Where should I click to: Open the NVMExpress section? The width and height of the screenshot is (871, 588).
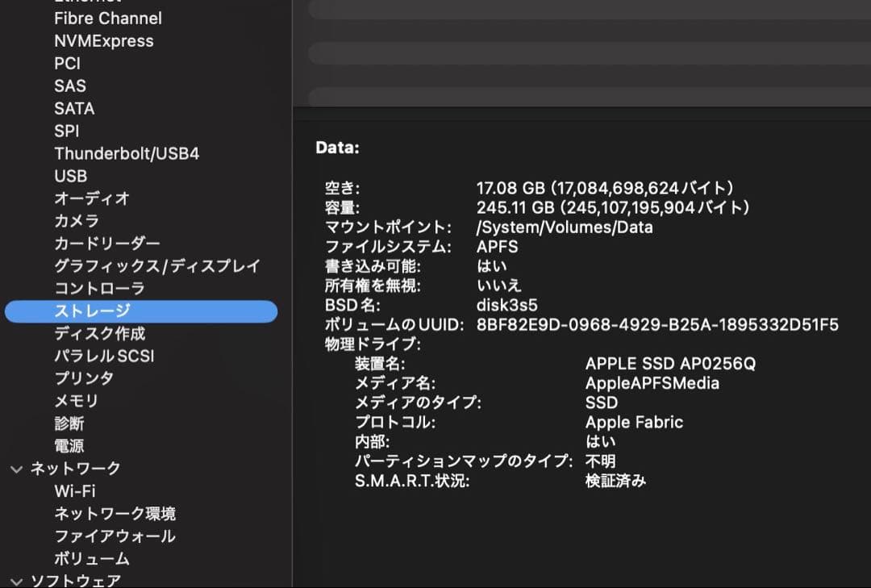click(x=103, y=40)
